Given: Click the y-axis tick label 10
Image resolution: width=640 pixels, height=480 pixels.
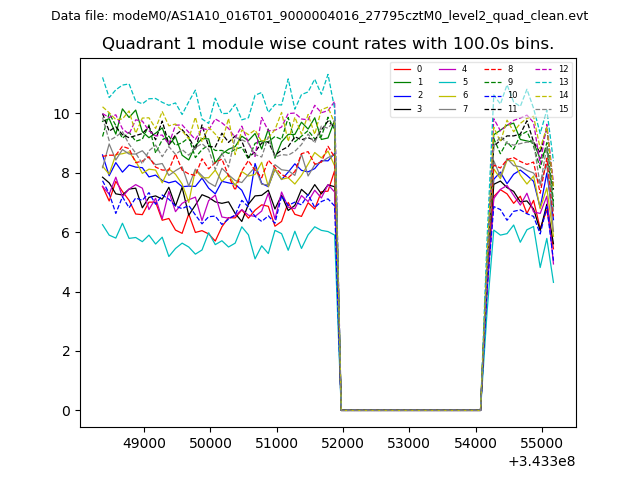Looking at the screenshot, I should coord(64,114).
